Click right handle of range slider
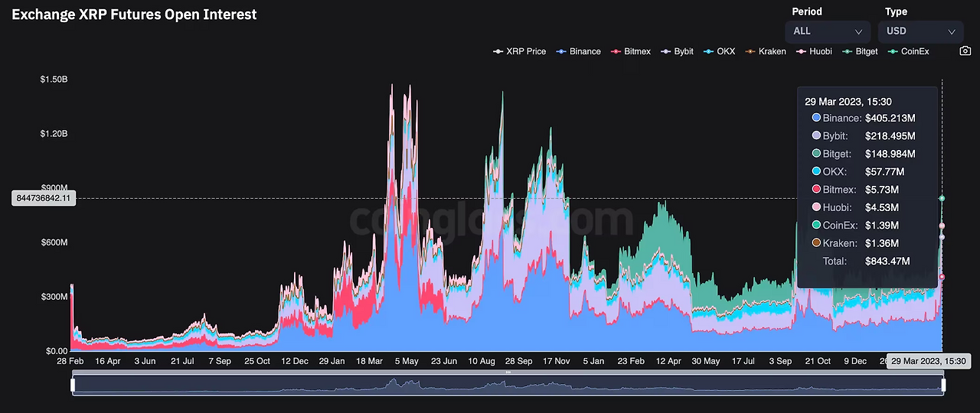This screenshot has width=980, height=413. pyautogui.click(x=943, y=385)
